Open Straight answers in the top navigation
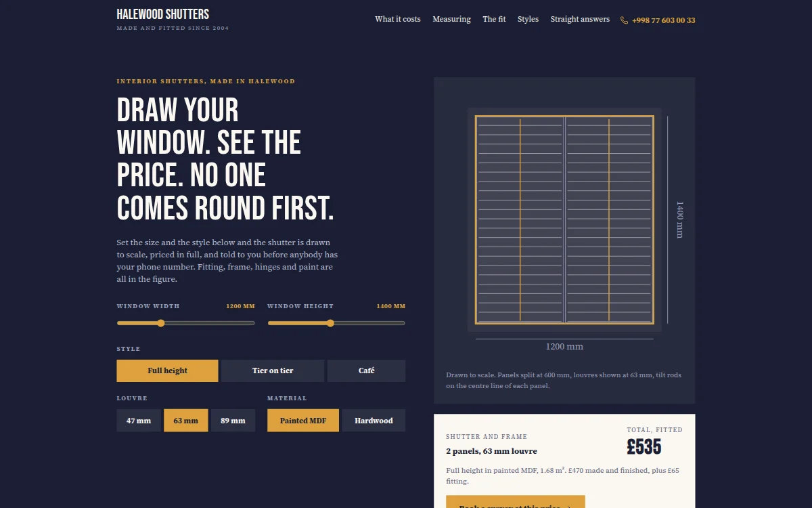The image size is (812, 508). (580, 19)
